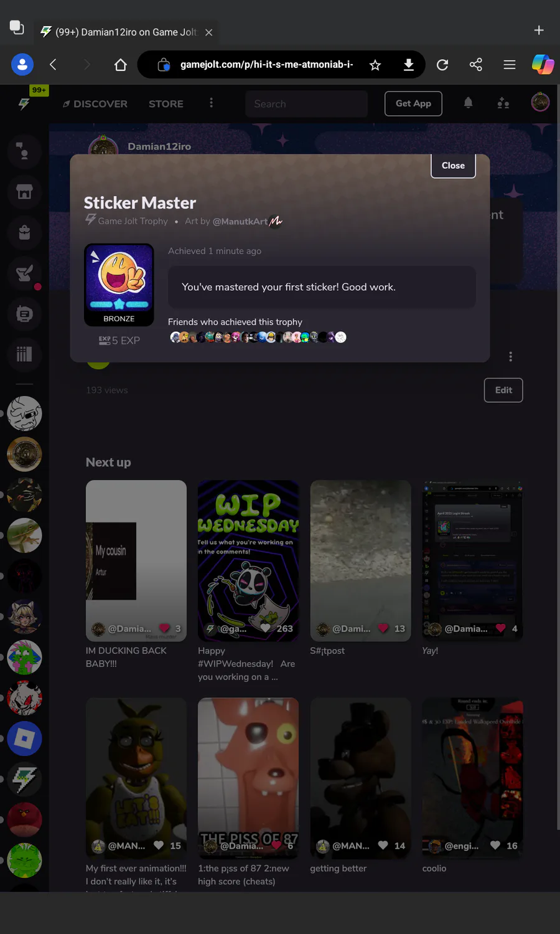Go to the Discover section
The image size is (560, 934).
[x=95, y=104]
